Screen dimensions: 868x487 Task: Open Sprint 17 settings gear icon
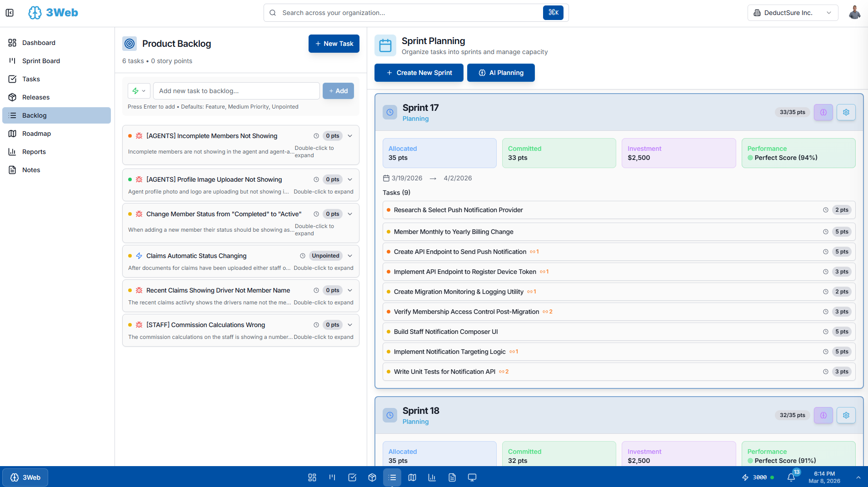pos(846,112)
